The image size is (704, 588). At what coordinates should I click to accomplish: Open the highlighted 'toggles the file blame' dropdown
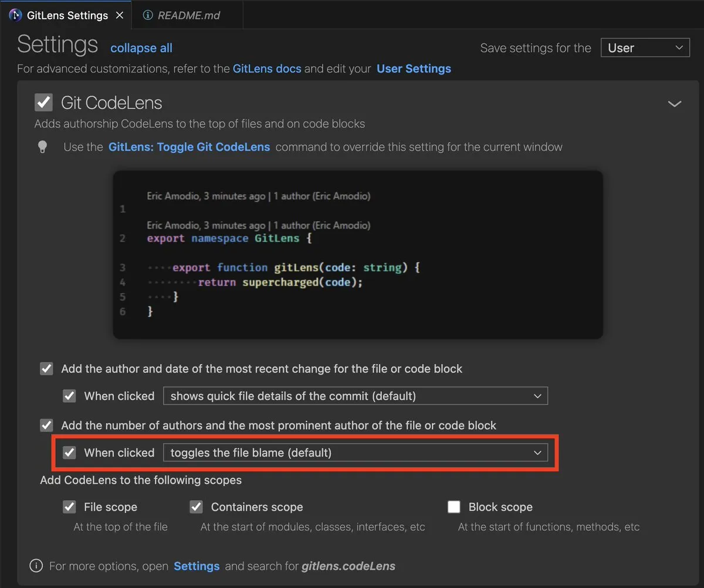pyautogui.click(x=355, y=453)
